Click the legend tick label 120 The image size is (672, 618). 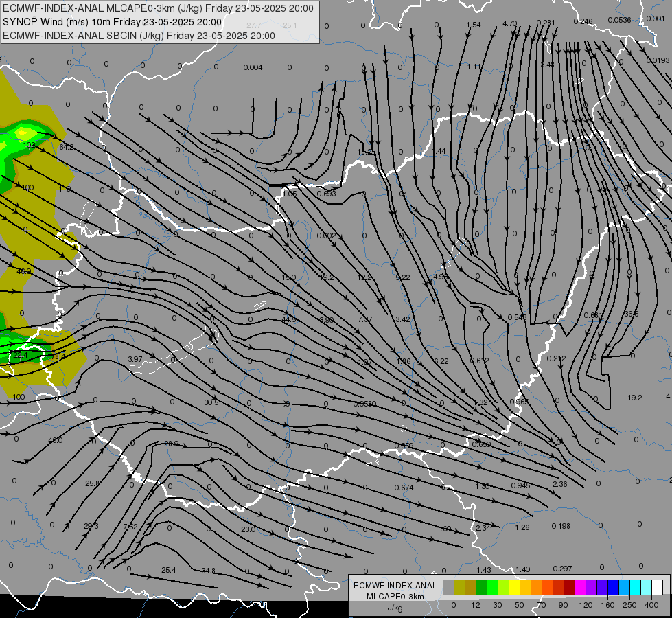click(586, 605)
